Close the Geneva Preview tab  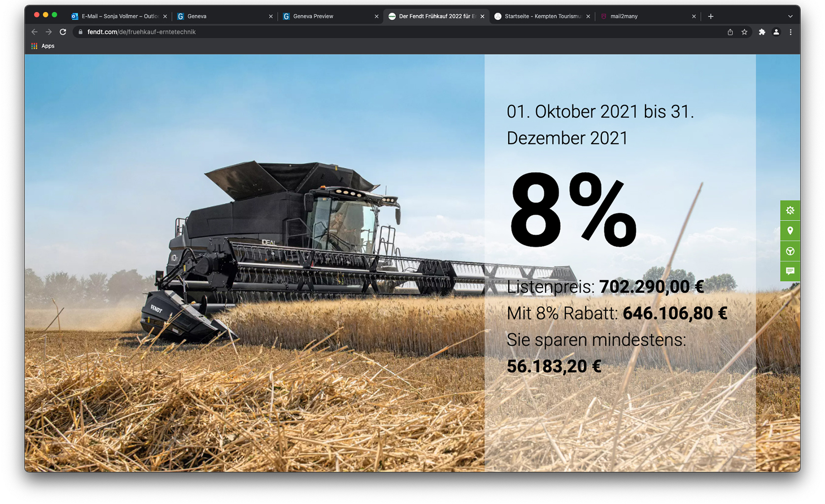click(x=376, y=16)
